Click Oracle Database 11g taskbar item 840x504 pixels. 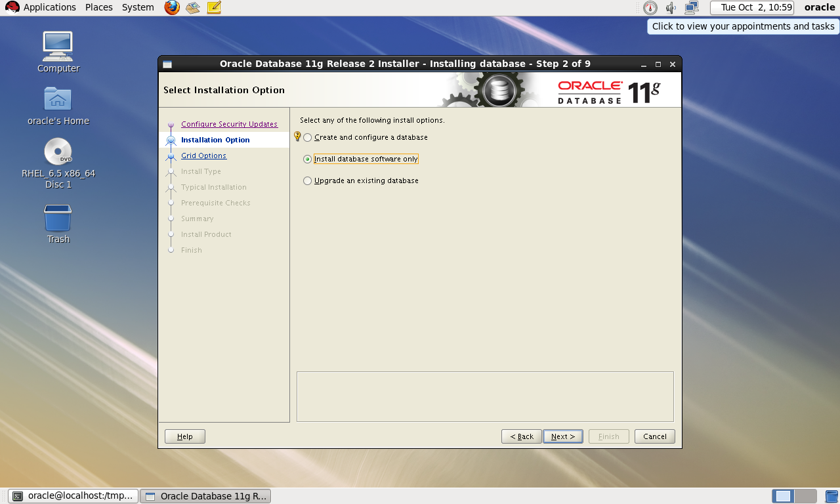pos(205,496)
